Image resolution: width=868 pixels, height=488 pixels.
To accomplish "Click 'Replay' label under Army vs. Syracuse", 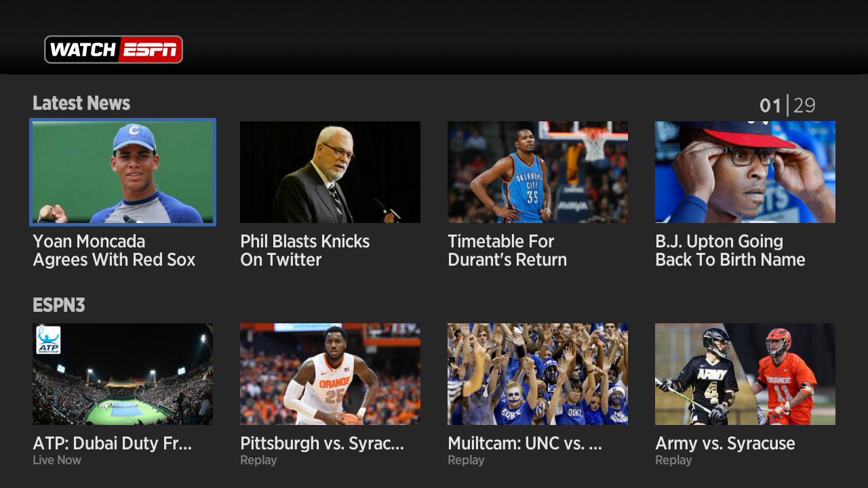I will (673, 460).
